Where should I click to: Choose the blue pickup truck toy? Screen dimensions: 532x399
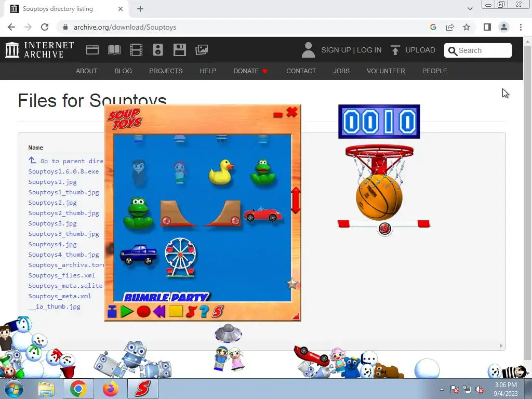click(138, 255)
